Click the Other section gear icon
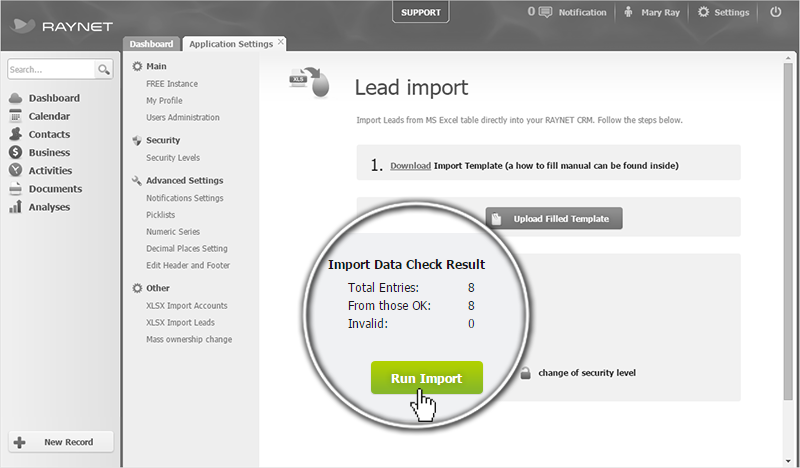Screen dimensions: 800x468 [137, 288]
